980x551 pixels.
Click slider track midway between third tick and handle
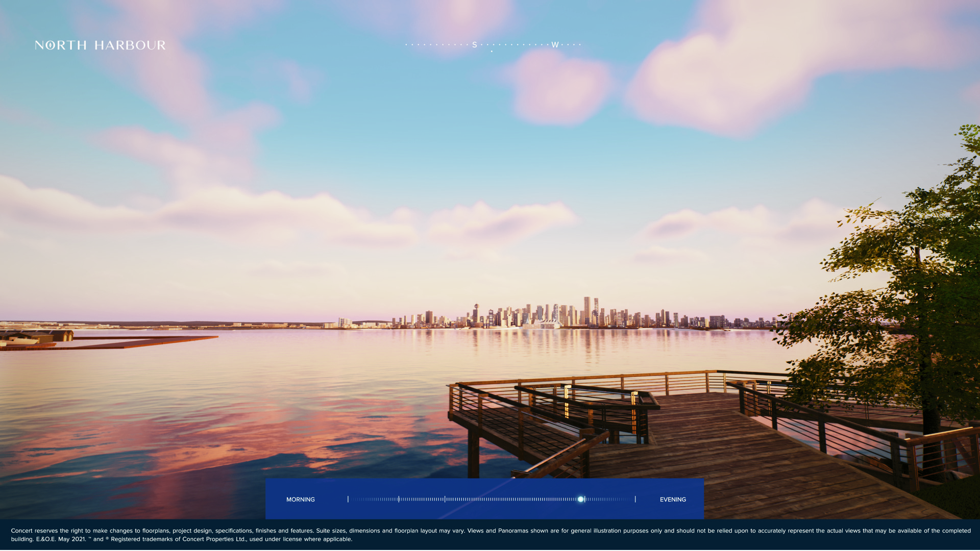(x=512, y=499)
